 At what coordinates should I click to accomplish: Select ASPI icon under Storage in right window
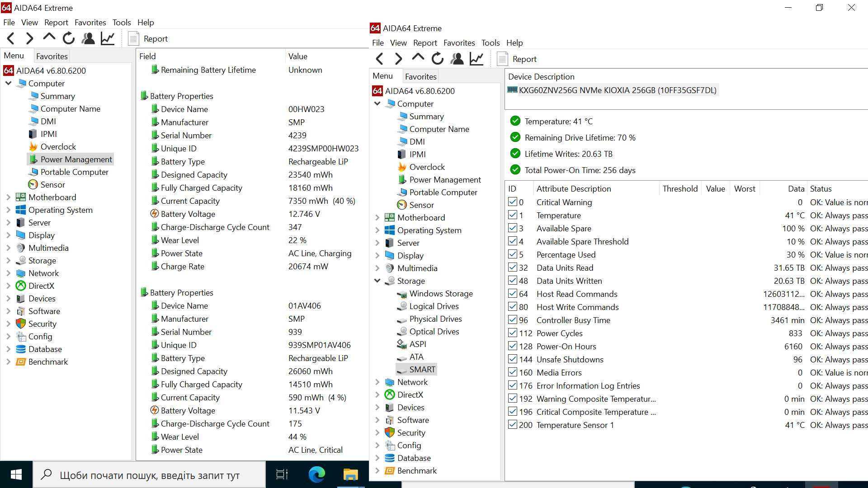pyautogui.click(x=402, y=344)
